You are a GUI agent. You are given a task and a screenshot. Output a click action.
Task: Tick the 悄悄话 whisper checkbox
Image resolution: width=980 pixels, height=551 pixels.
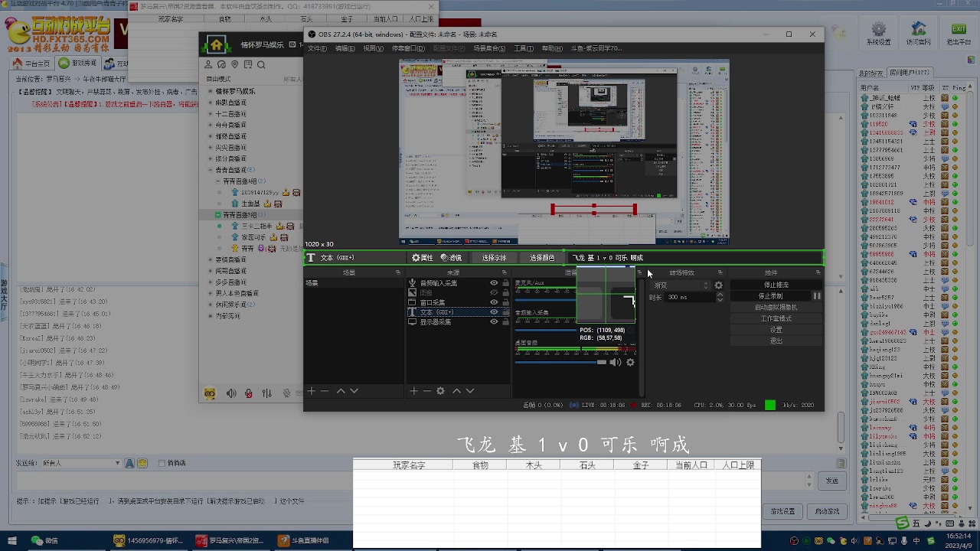pyautogui.click(x=162, y=463)
